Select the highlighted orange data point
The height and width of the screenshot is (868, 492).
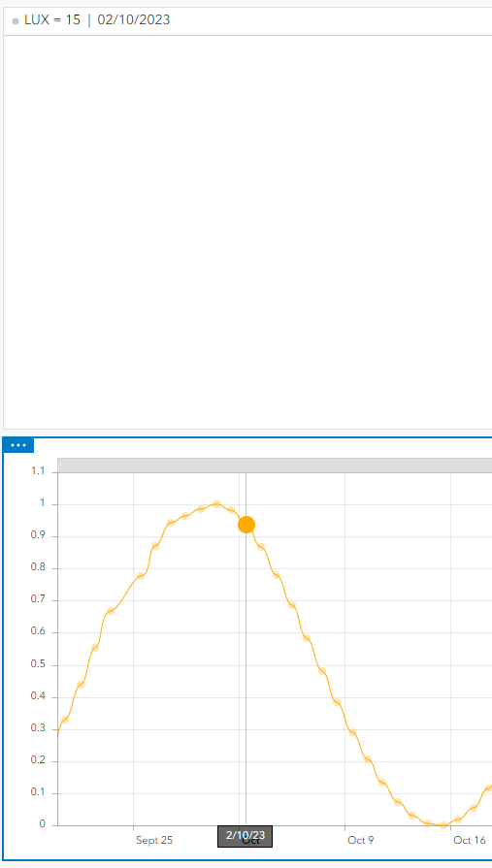246,525
